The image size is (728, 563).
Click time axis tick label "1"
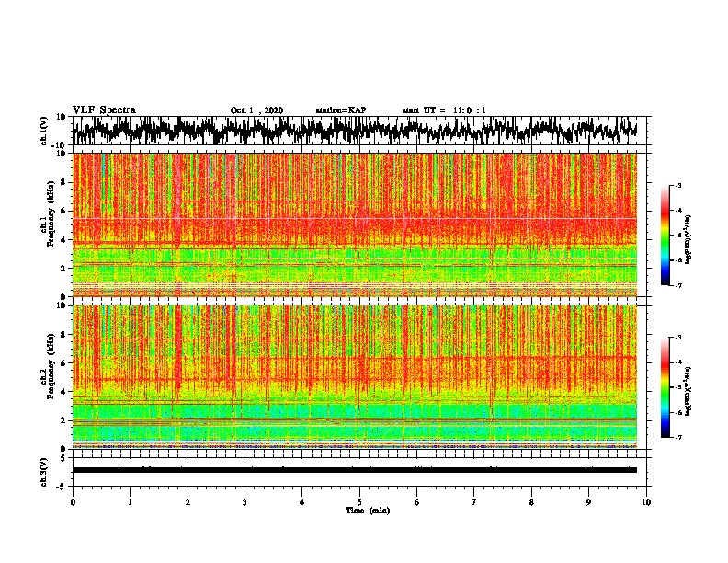point(130,502)
